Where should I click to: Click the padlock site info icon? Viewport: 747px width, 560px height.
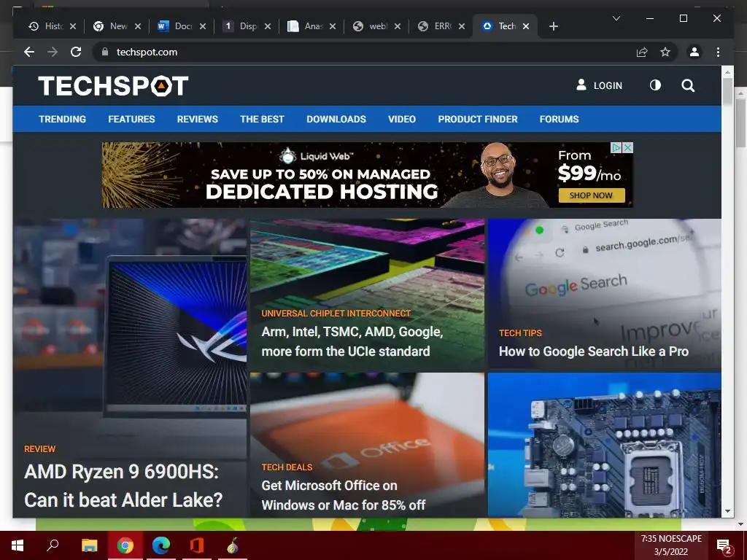[x=105, y=52]
